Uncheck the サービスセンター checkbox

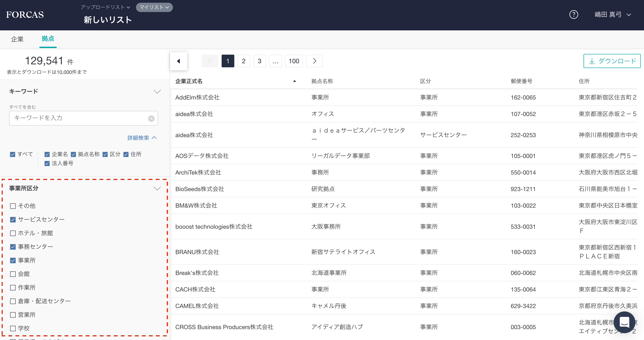[x=13, y=219]
